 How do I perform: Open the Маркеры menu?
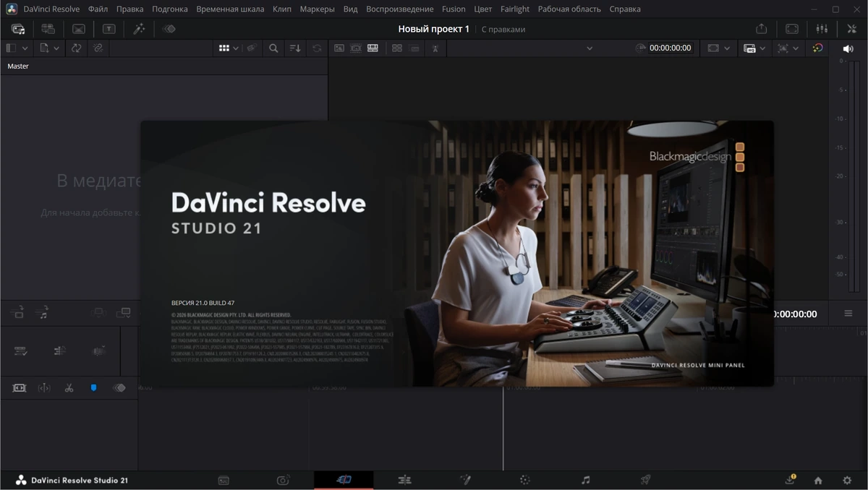coord(316,9)
